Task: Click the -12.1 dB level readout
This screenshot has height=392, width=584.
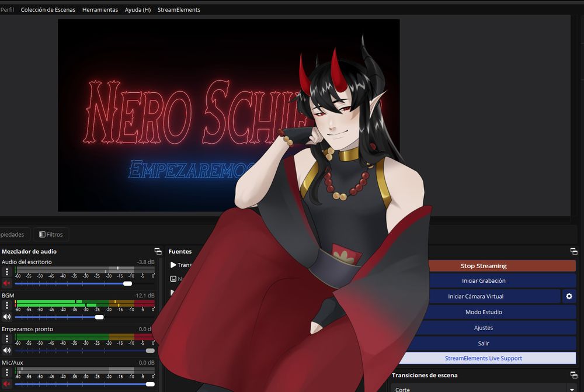Action: pyautogui.click(x=144, y=296)
